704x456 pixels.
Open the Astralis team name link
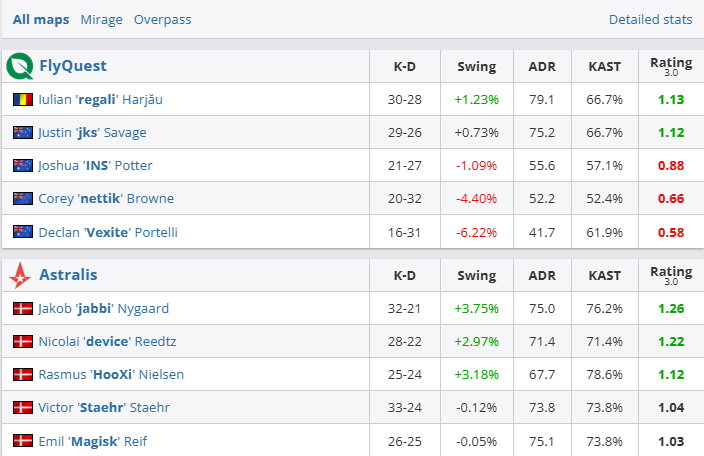(x=68, y=274)
